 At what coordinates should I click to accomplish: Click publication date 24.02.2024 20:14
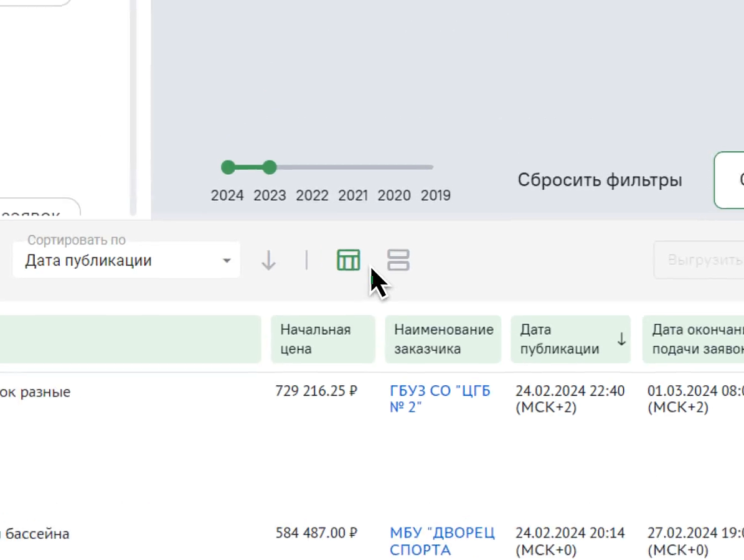pyautogui.click(x=570, y=541)
